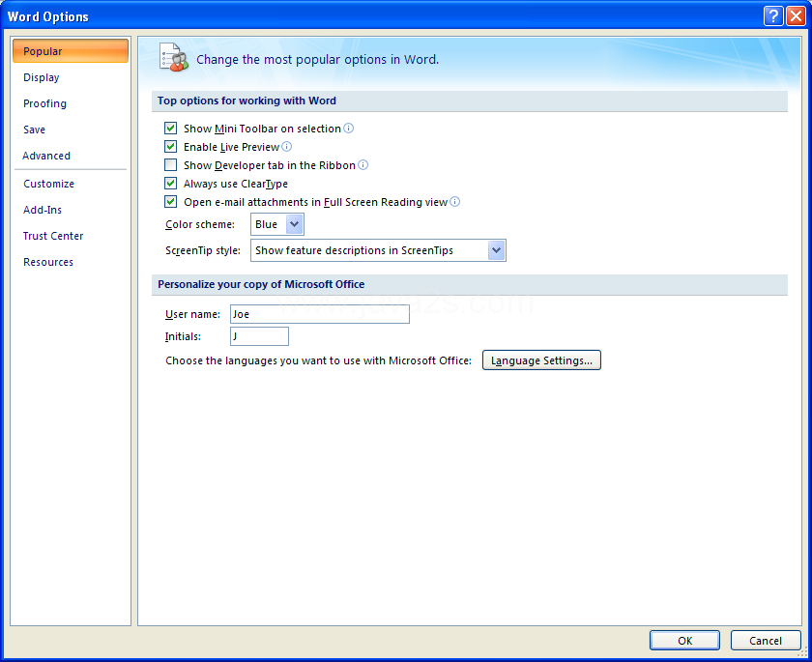Select the Popular category

[71, 50]
